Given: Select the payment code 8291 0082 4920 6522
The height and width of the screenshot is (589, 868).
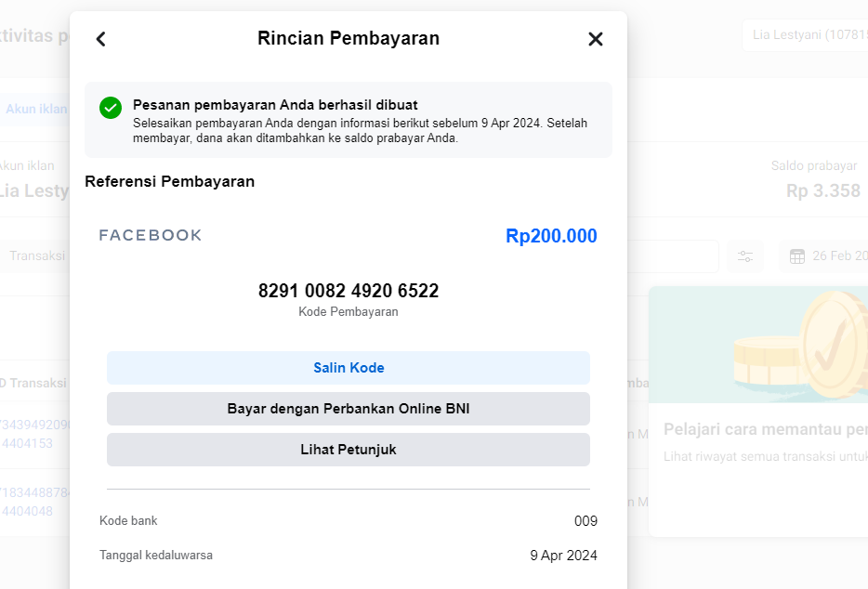Looking at the screenshot, I should [x=349, y=291].
